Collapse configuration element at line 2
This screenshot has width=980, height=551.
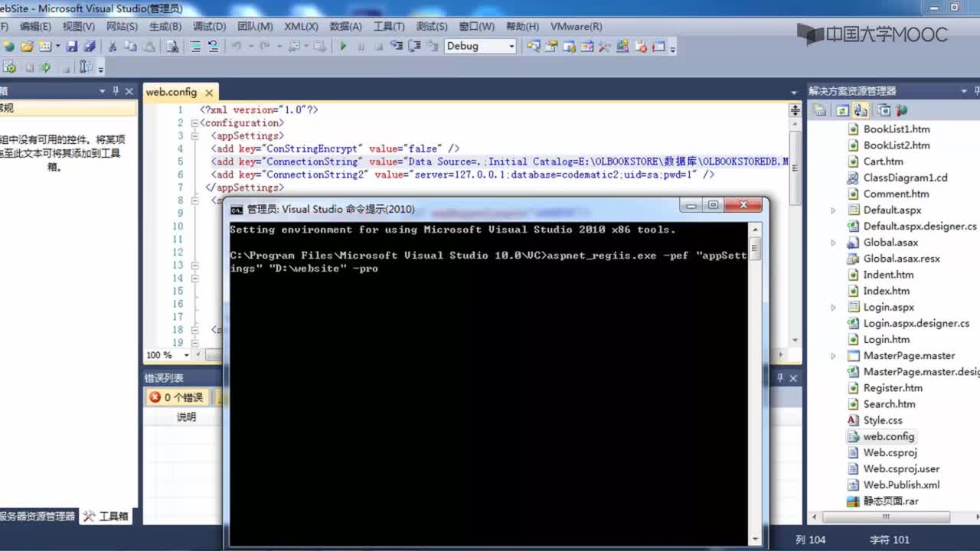point(195,123)
